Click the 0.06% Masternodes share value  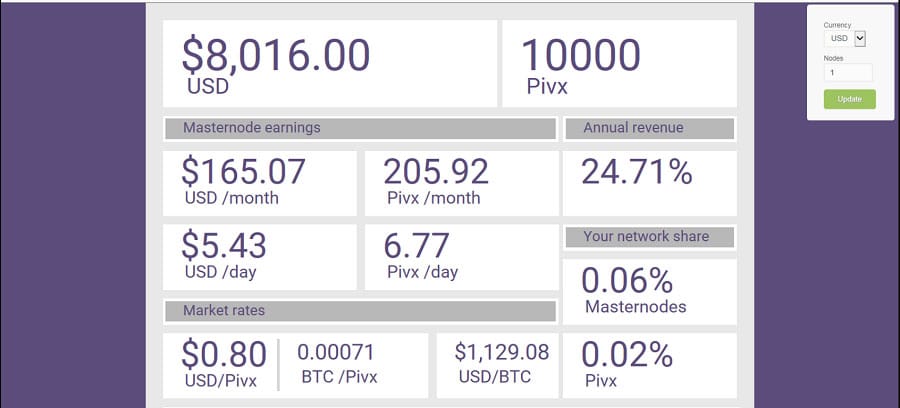(627, 281)
